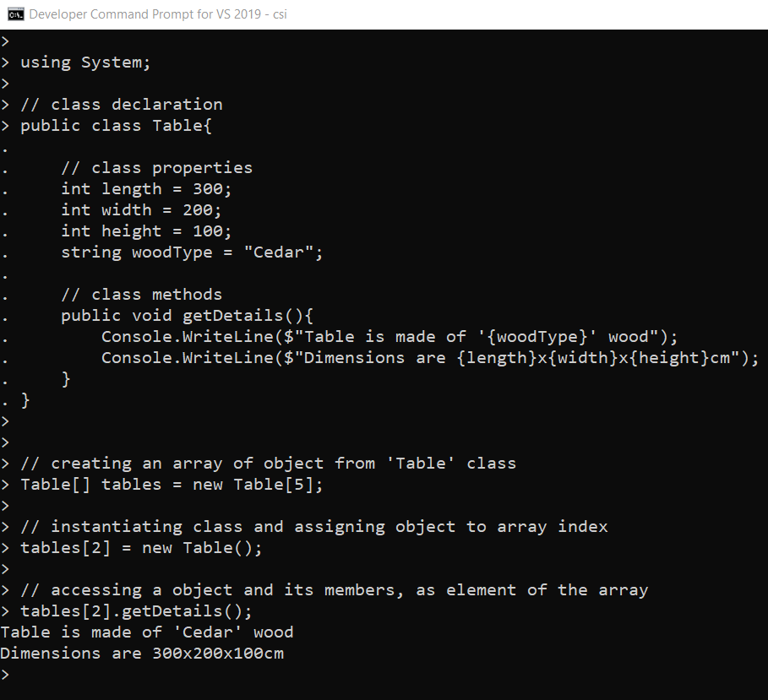This screenshot has width=768, height=700.
Task: Click the '// class properties' comment
Action: click(156, 168)
